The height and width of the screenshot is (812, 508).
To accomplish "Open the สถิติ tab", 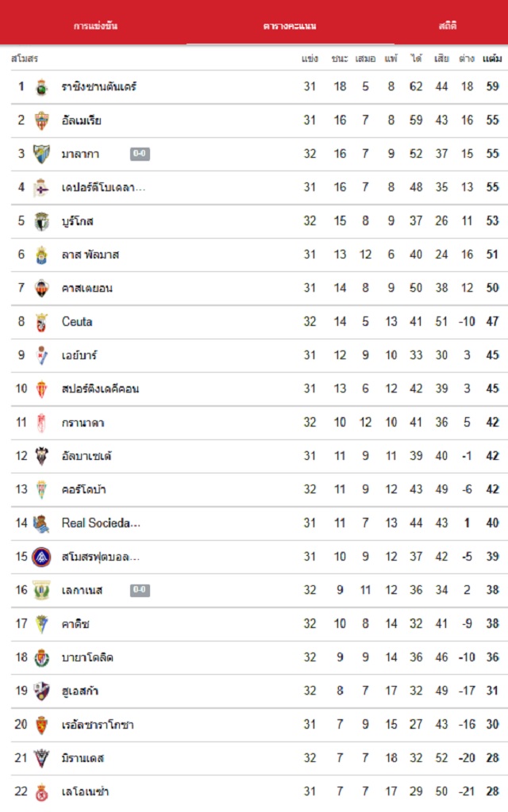I will pos(447,26).
